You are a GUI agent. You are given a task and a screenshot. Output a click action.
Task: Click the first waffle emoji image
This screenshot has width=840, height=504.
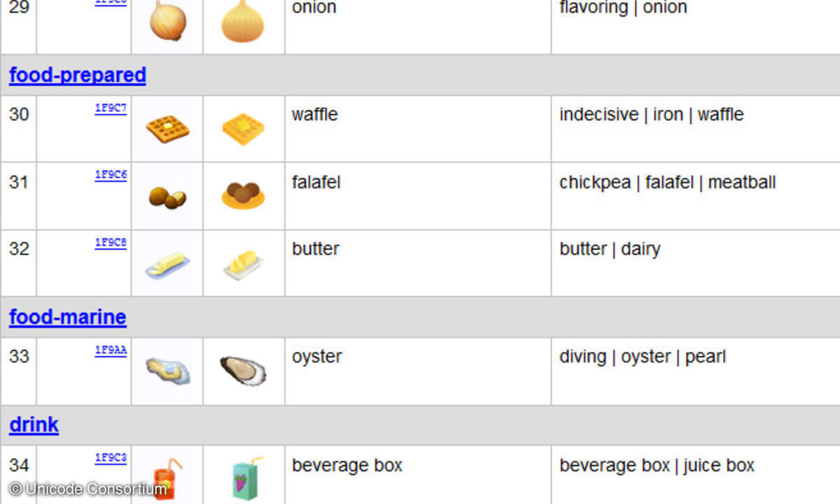pyautogui.click(x=167, y=129)
